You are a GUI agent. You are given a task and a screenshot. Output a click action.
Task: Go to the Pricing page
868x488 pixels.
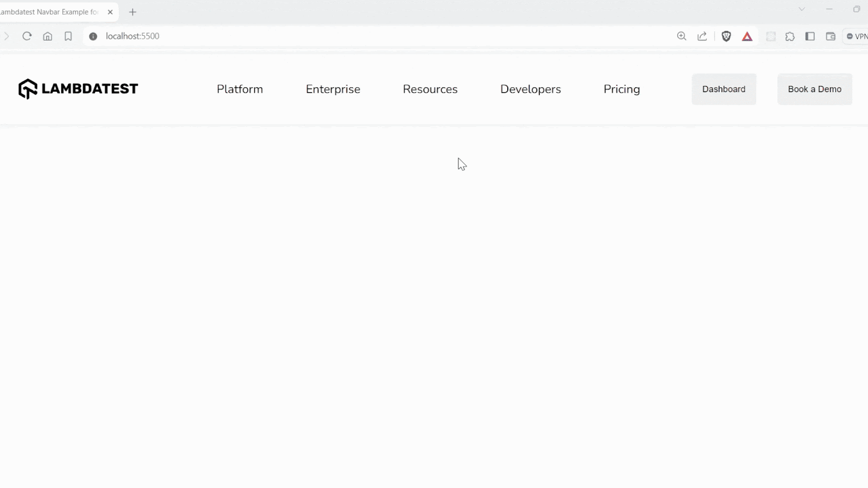point(622,89)
